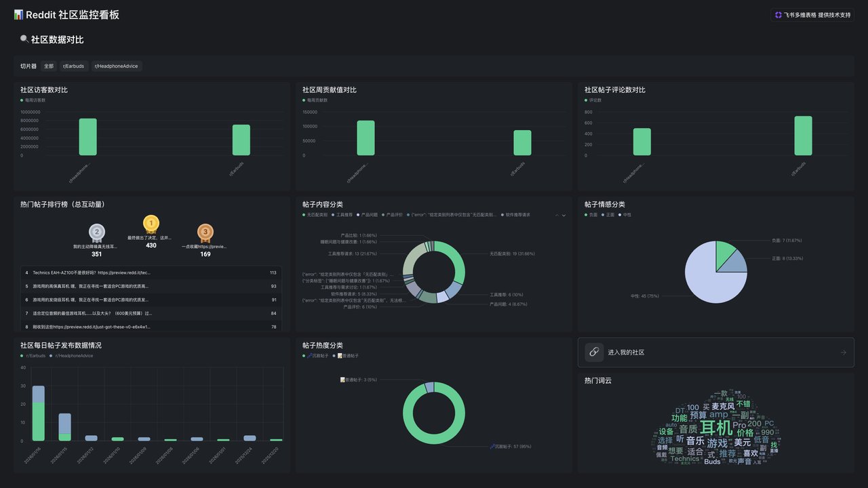The image size is (868, 488).
Task: Click the silver second-place medal icon
Action: [97, 232]
